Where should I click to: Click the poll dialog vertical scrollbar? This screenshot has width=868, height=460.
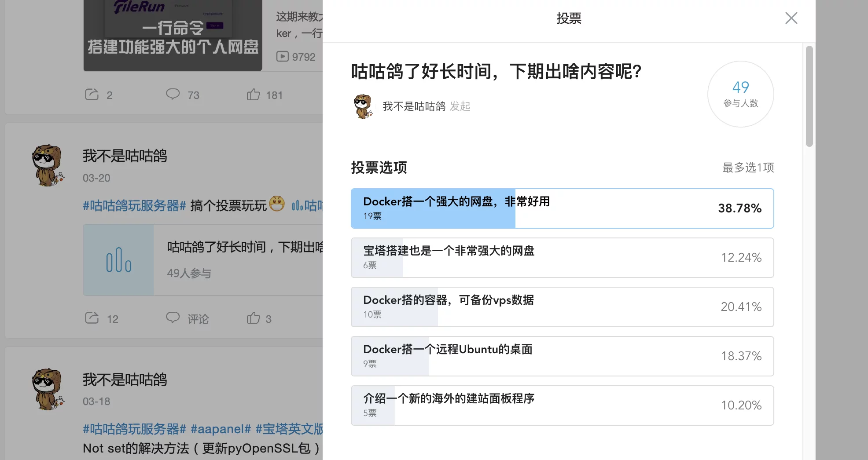click(x=809, y=97)
